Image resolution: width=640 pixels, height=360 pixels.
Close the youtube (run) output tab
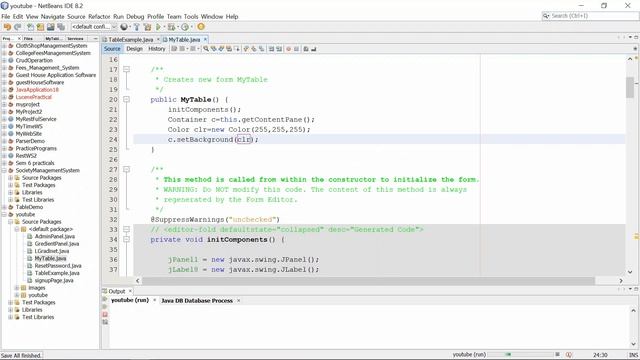[155, 300]
